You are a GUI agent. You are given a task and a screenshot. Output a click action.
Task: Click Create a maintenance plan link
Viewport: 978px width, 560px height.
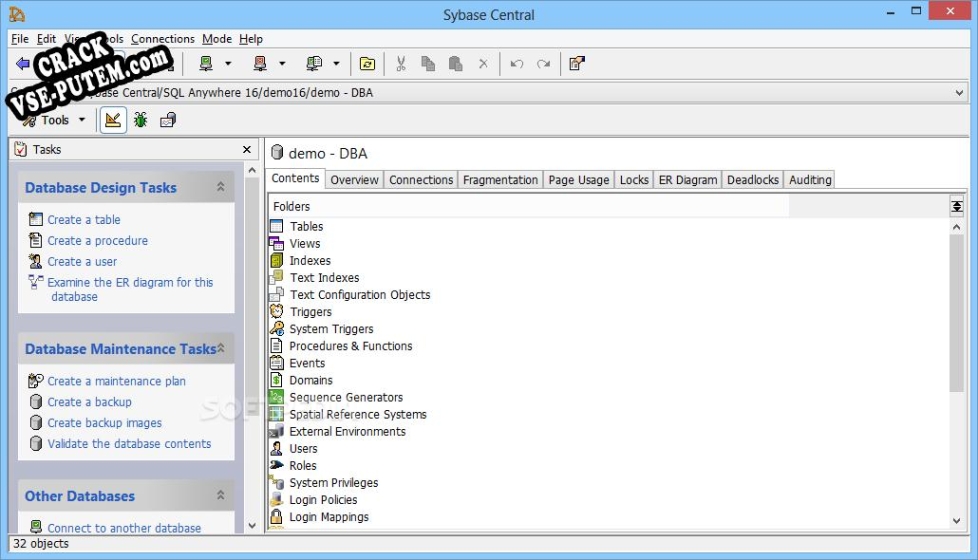(116, 381)
